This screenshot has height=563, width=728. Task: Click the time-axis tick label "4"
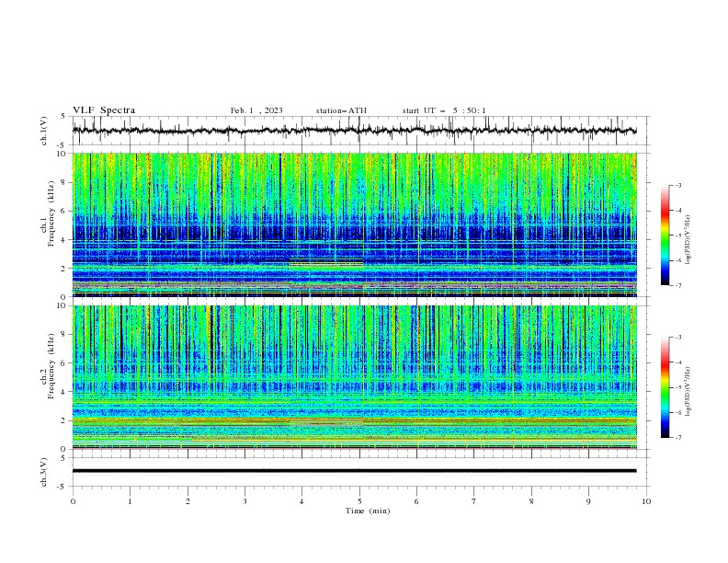click(301, 501)
